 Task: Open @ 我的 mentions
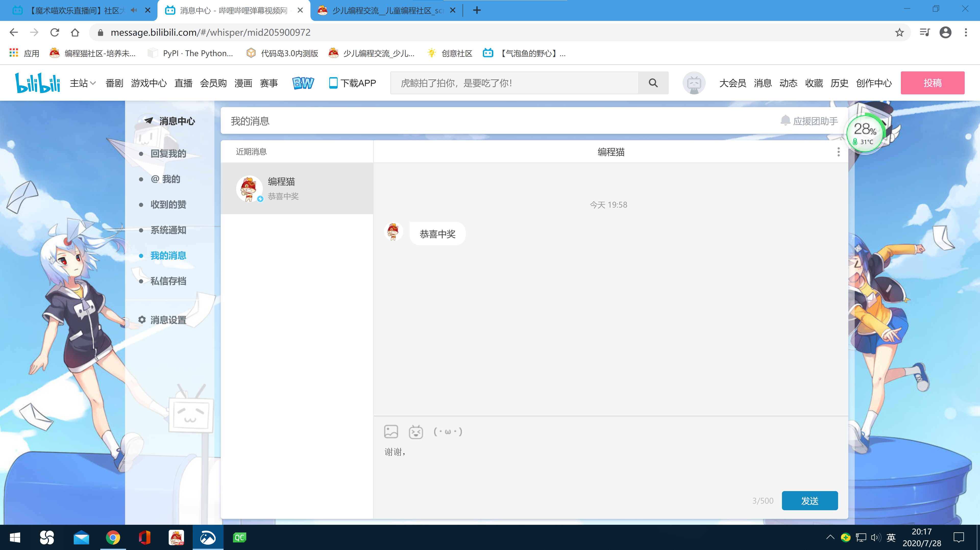[165, 179]
